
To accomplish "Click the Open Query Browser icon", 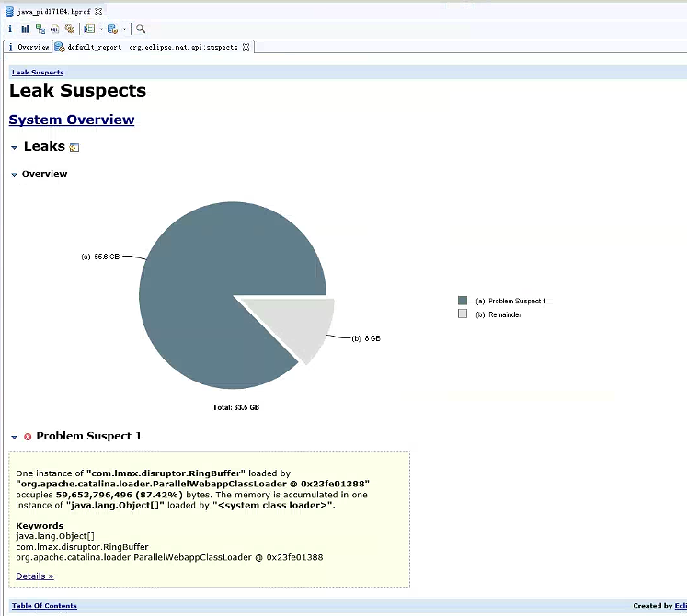I will (111, 29).
